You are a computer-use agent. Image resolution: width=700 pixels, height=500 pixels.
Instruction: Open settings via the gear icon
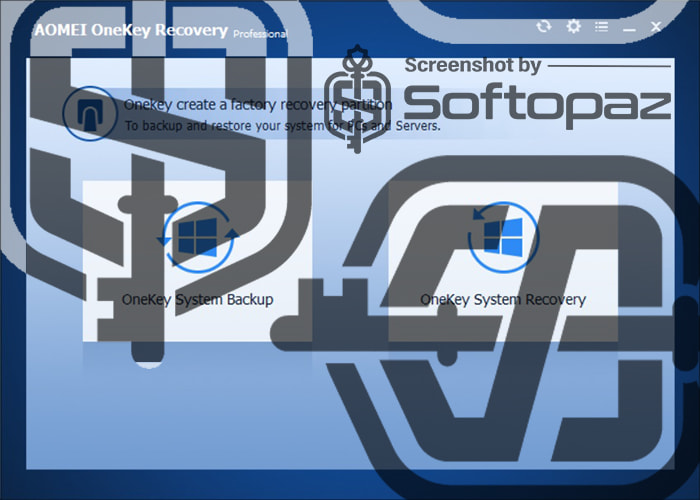click(x=573, y=26)
